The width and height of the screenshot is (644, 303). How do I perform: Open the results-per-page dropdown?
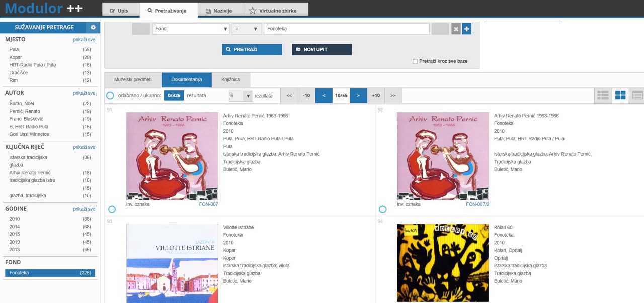(240, 96)
